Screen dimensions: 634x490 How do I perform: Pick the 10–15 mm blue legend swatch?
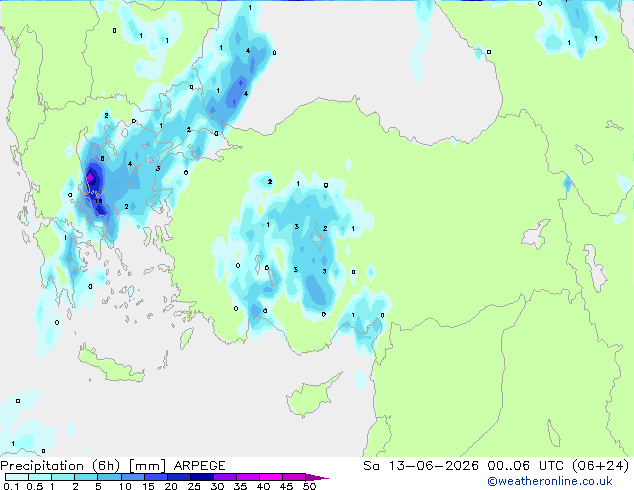tap(132, 477)
